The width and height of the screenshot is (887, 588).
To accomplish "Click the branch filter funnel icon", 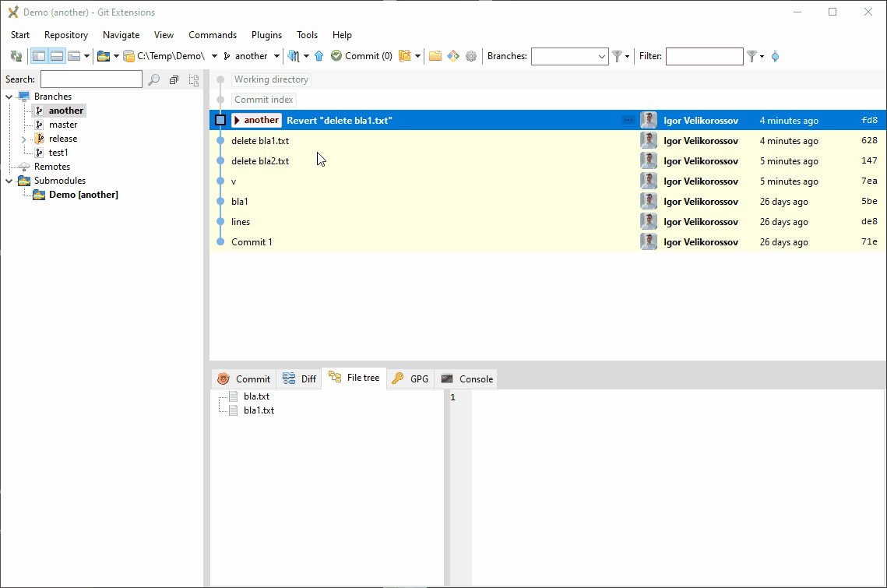I will pos(618,56).
